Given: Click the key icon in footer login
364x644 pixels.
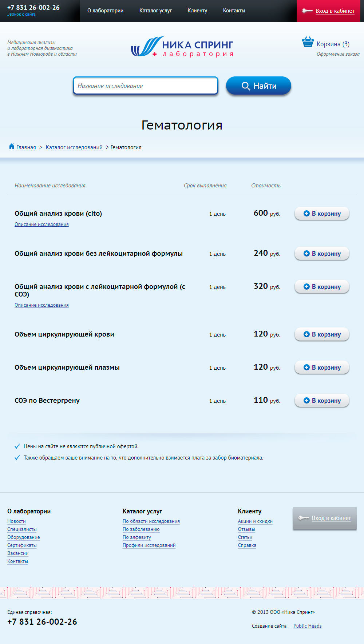Looking at the screenshot, I should point(303,518).
